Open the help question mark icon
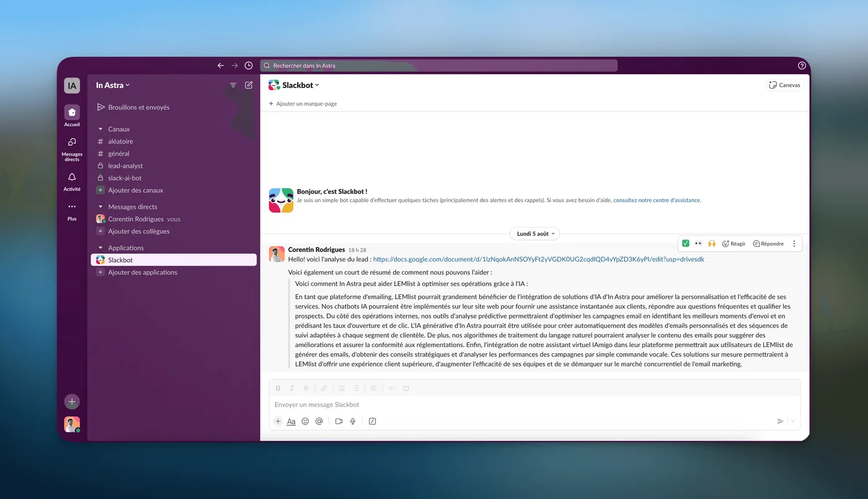Image resolution: width=868 pixels, height=499 pixels. [x=802, y=66]
